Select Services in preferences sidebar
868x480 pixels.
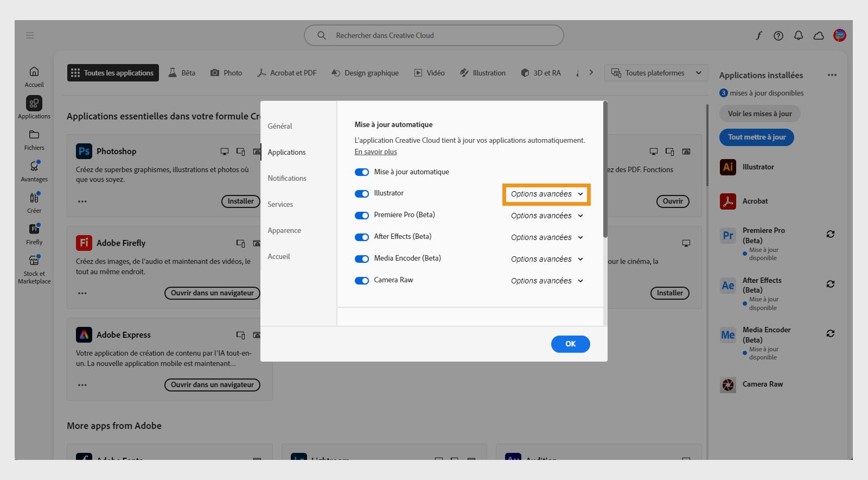tap(280, 204)
